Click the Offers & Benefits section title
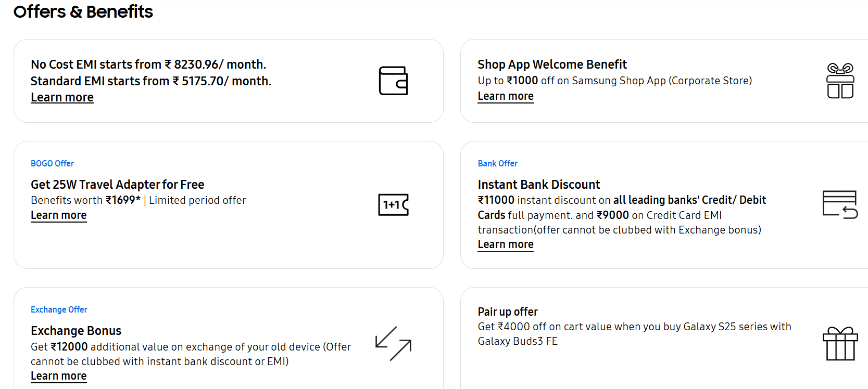The width and height of the screenshot is (868, 389). pos(83,11)
